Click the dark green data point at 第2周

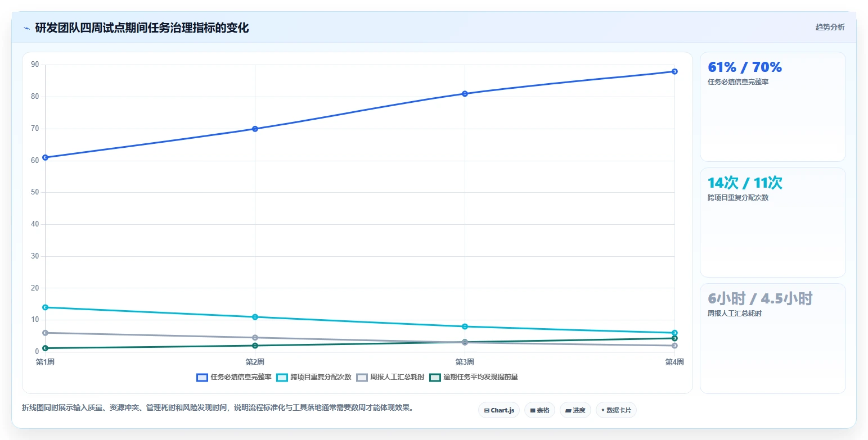255,346
